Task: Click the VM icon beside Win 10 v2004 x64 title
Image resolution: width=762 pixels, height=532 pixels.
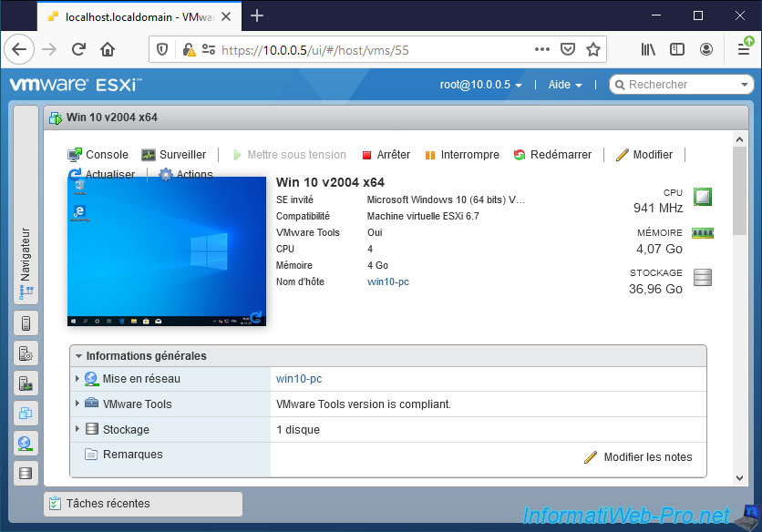Action: [56, 118]
